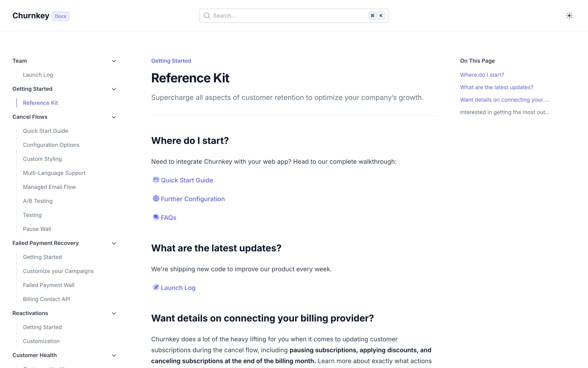
Task: Open Configuration Options in sidebar
Action: click(x=51, y=145)
